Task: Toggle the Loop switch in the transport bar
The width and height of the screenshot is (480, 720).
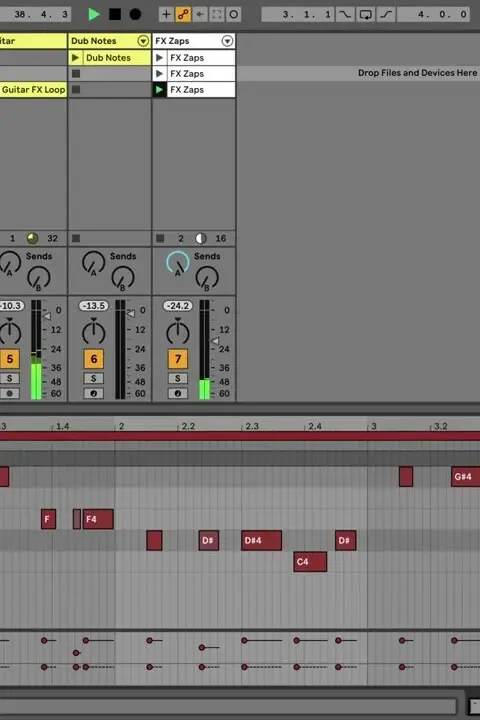Action: 365,14
